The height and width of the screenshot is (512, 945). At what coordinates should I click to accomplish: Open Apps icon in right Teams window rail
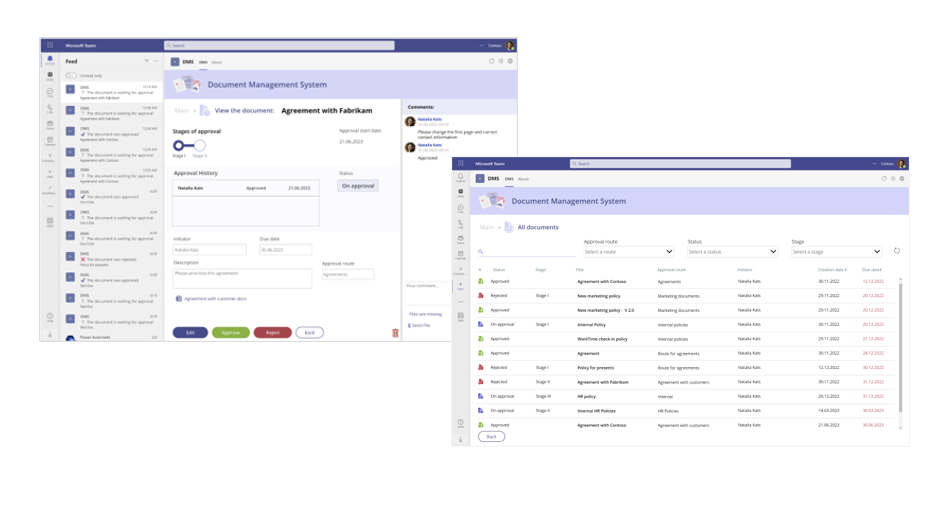pyautogui.click(x=460, y=316)
